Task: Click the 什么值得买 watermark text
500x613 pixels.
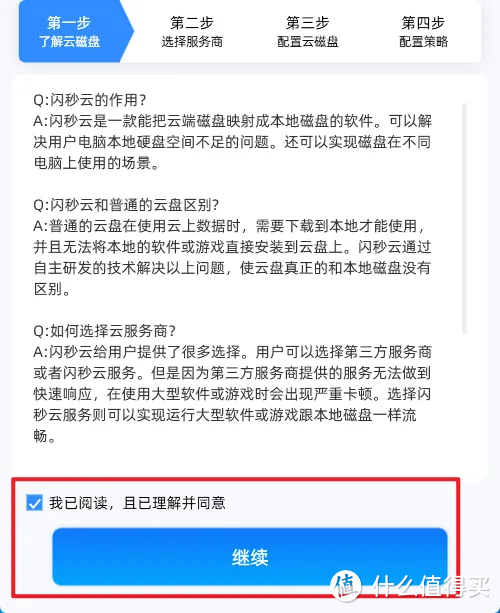Action: [x=431, y=586]
